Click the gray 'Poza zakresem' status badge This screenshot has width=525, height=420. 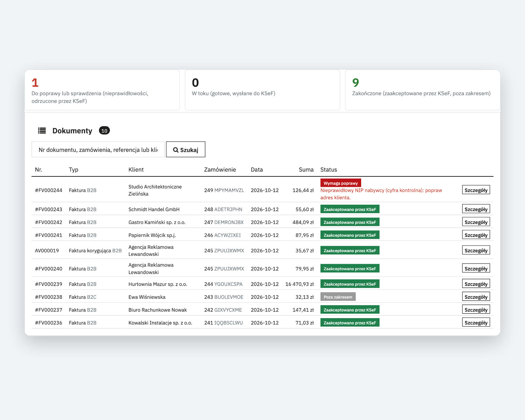point(338,297)
